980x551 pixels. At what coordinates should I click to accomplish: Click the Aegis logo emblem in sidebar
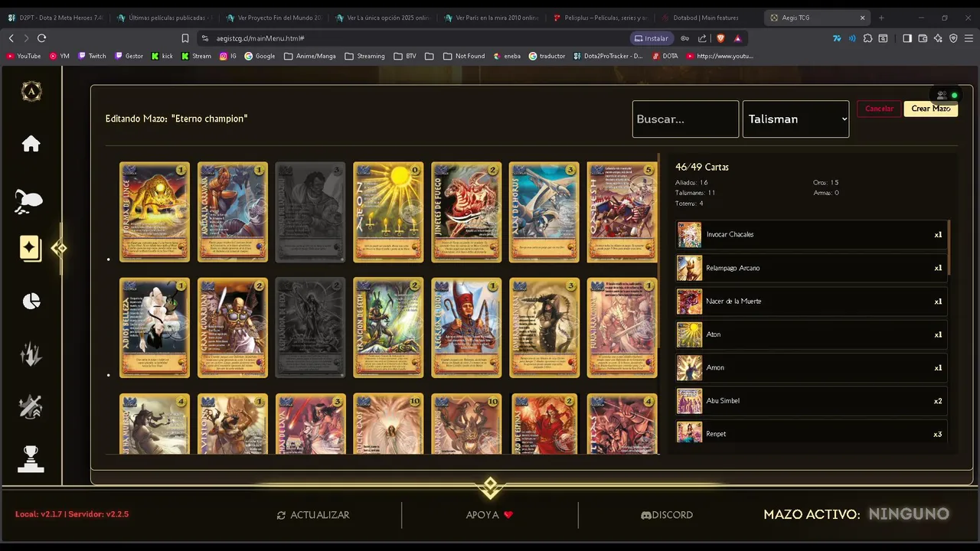pos(31,92)
